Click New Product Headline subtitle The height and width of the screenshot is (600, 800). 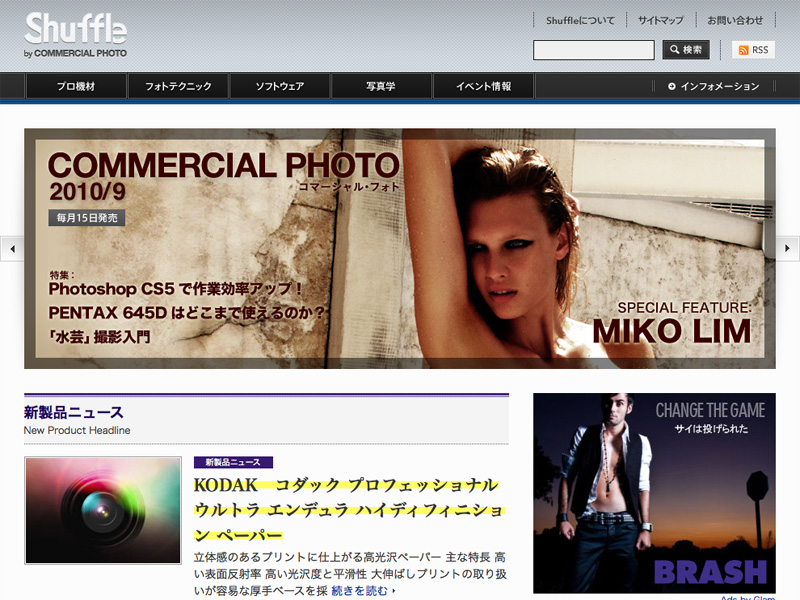click(77, 430)
